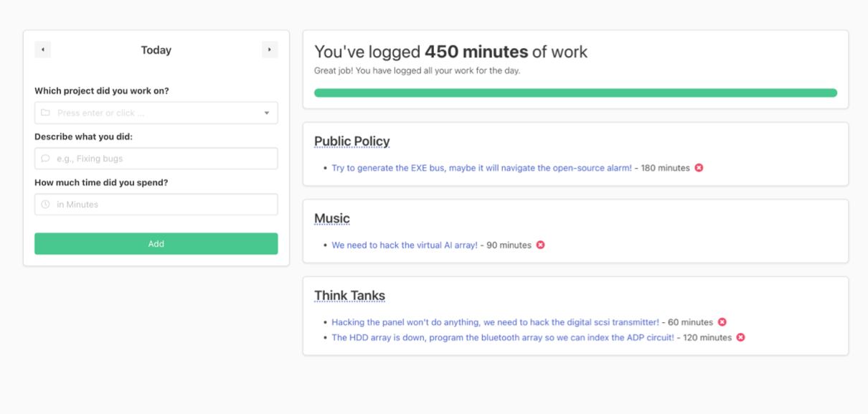This screenshot has width=868, height=414.
Task: Click the speech bubble icon in description field
Action: coord(45,159)
